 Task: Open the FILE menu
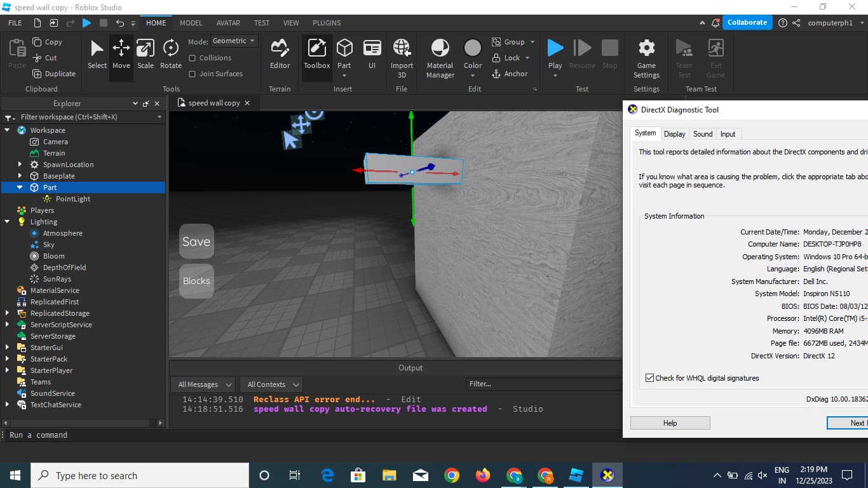[x=15, y=23]
